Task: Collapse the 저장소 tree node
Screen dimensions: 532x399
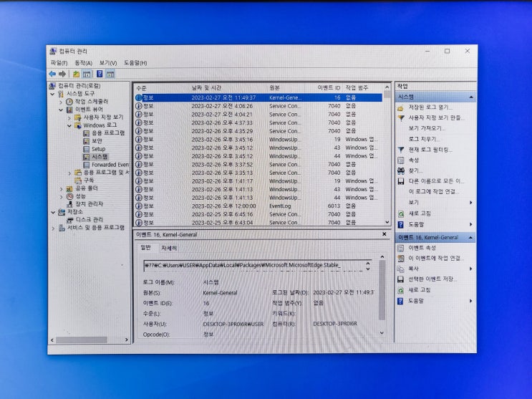Action: tap(53, 212)
